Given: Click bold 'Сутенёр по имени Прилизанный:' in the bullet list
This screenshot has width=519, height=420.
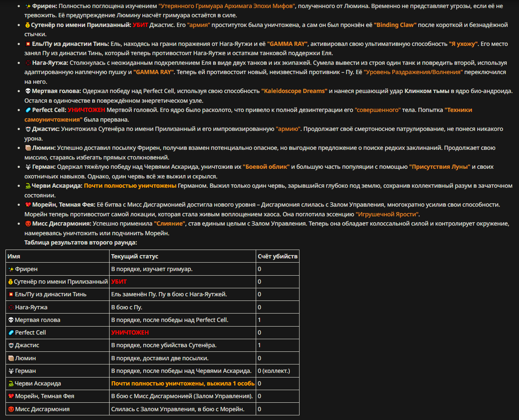Looking at the screenshot, I should coord(81,25).
